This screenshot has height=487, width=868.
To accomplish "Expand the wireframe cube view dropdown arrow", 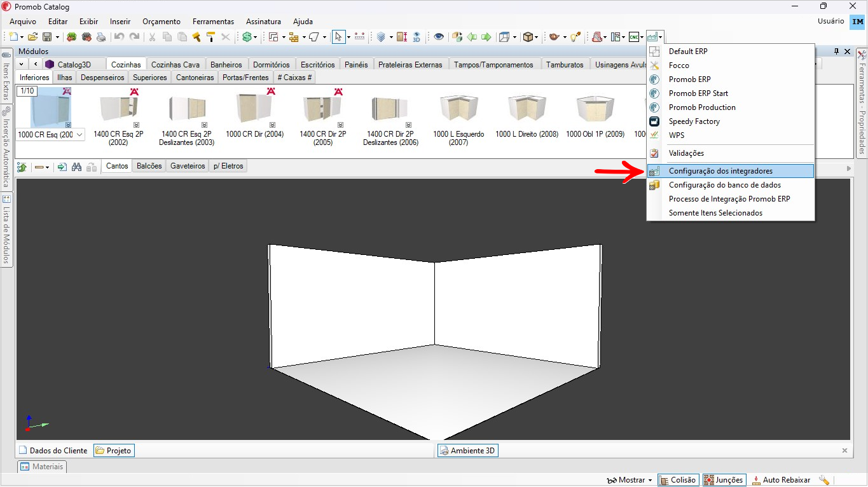I will (514, 37).
